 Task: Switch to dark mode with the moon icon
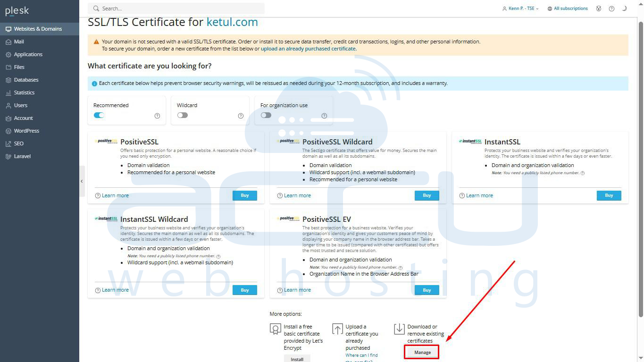(x=625, y=8)
